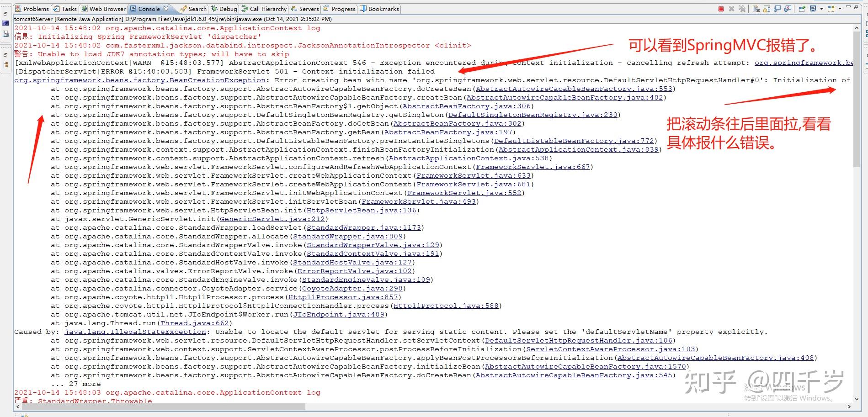This screenshot has height=417, width=868.
Task: Clear the console output
Action: point(756,9)
